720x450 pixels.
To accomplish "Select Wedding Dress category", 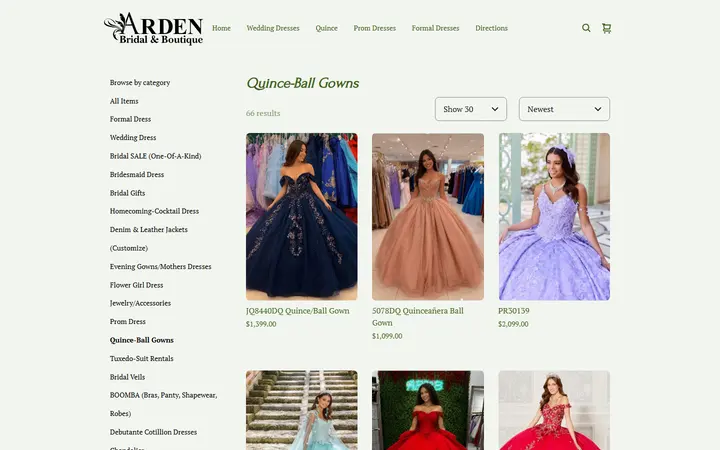I will click(133, 138).
